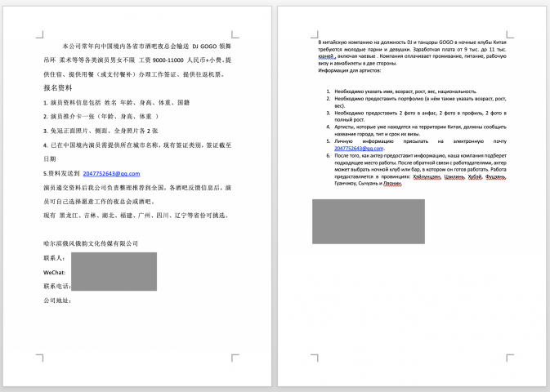550x392 pixels.
Task: Click item 1. 演员资料信息包括
Action: [x=117, y=103]
